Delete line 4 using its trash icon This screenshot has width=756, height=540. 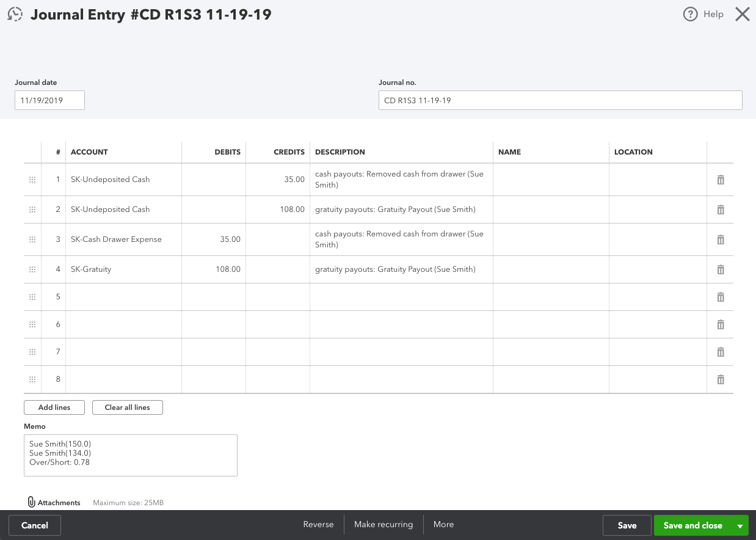click(721, 269)
